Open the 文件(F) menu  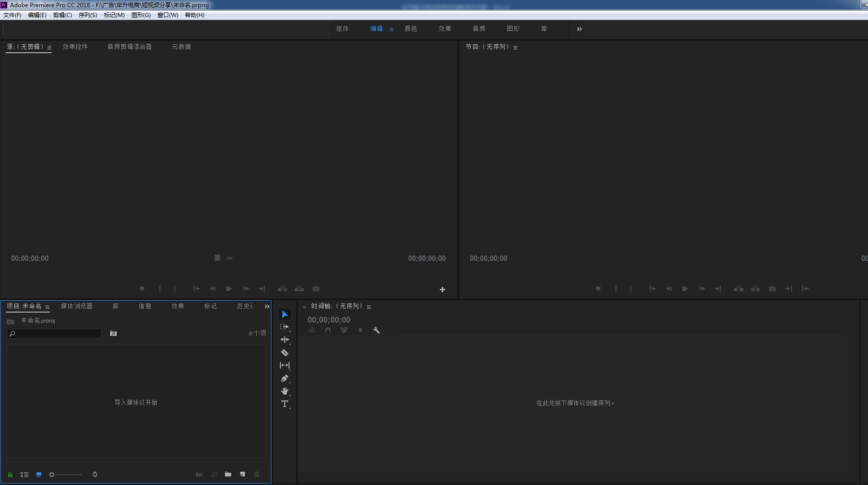click(12, 15)
